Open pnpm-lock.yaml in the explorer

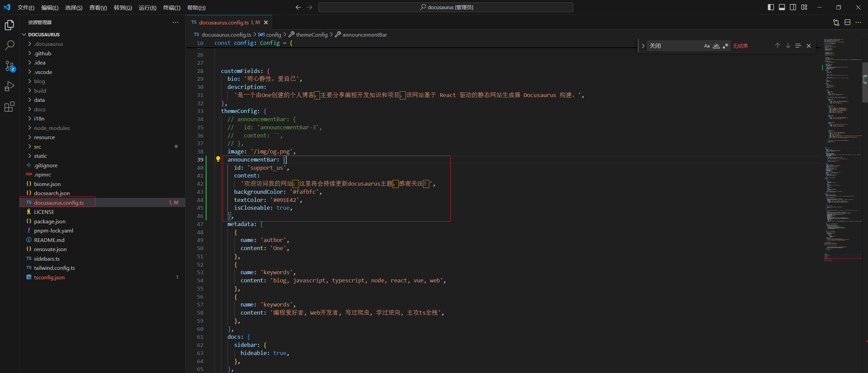tap(102, 230)
